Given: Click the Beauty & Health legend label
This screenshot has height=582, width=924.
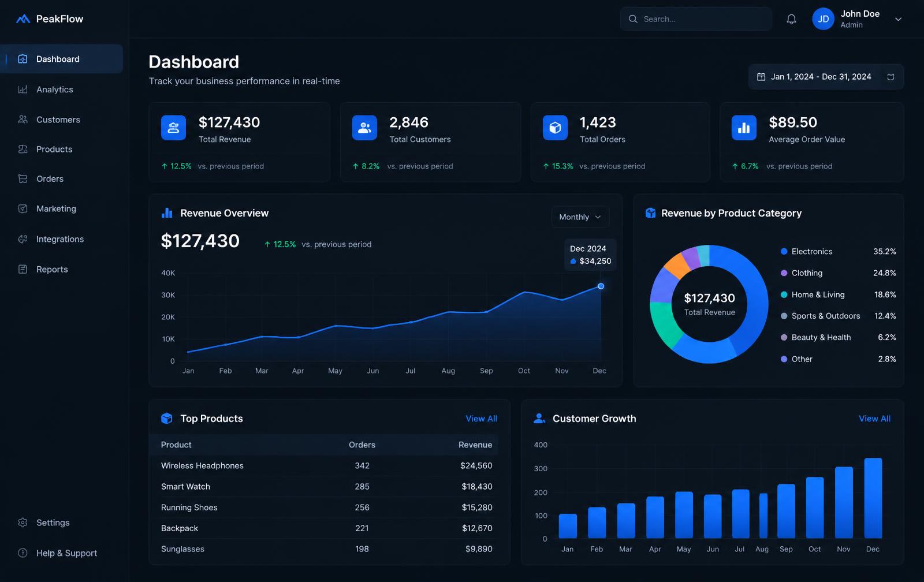Looking at the screenshot, I should (821, 337).
